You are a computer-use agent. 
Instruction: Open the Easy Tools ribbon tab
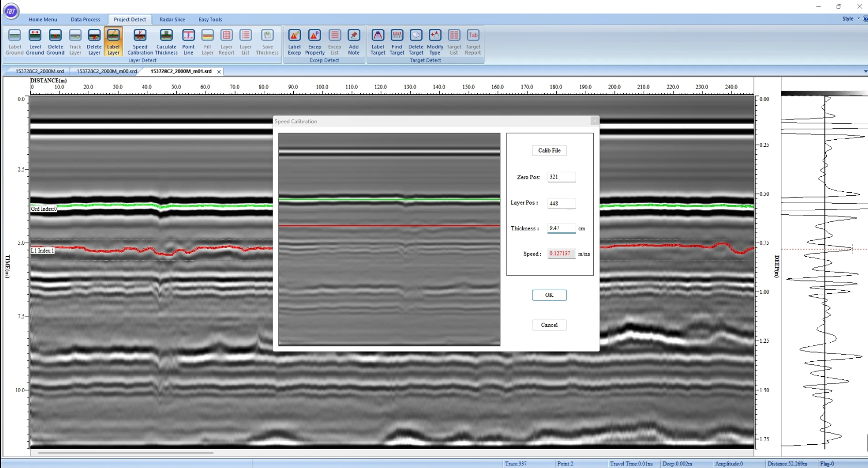point(210,20)
